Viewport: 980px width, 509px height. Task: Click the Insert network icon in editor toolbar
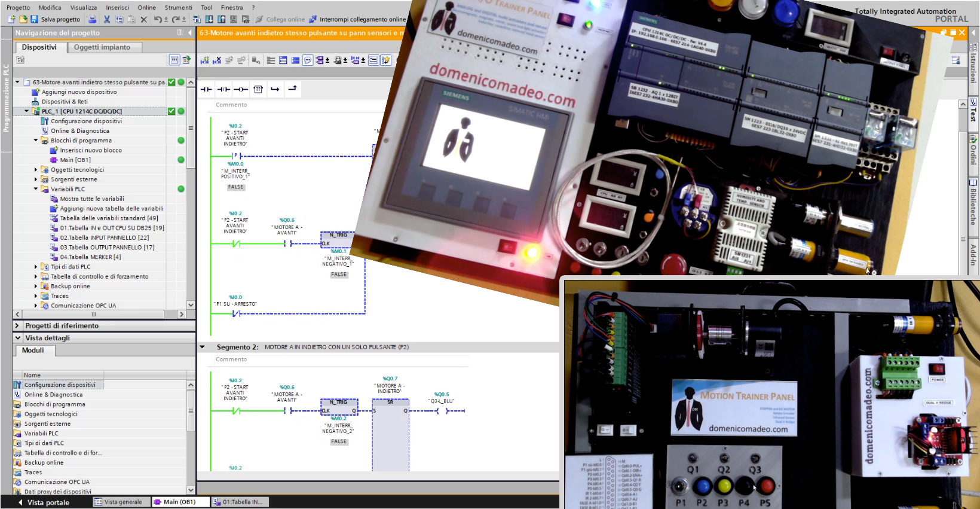coord(205,60)
